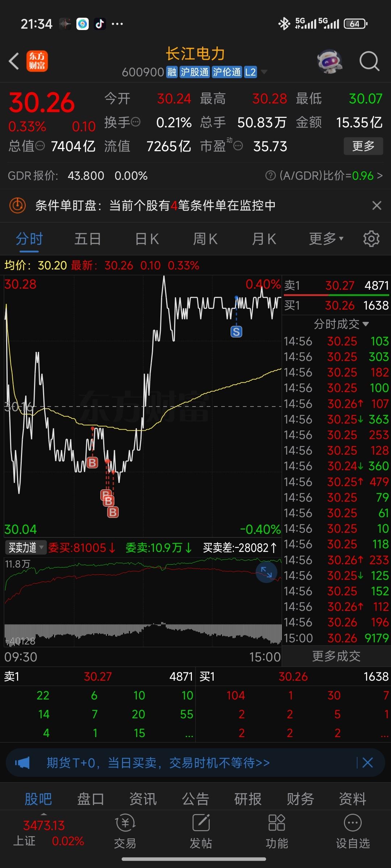Image resolution: width=391 pixels, height=868 pixels.
Task: Tap the battery indicator in status bar
Action: coord(356,24)
